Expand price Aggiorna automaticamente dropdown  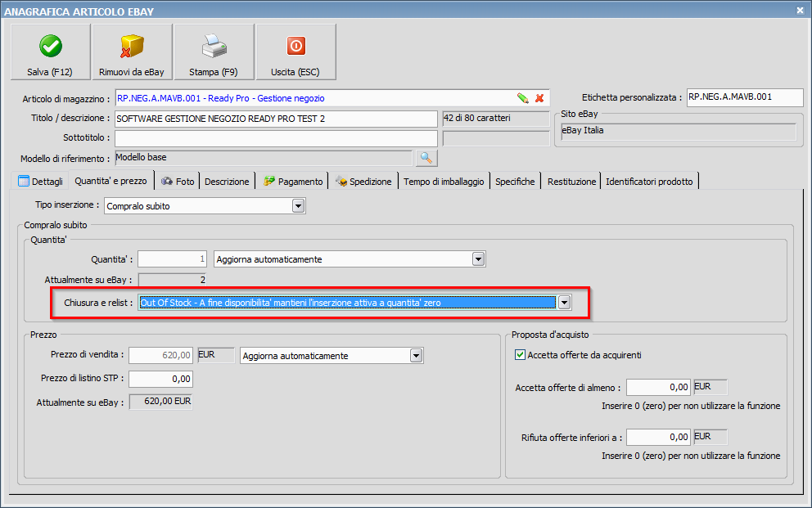coord(417,355)
